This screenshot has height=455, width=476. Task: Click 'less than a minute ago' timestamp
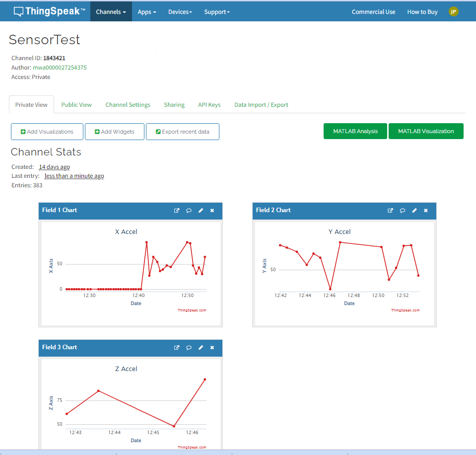[x=74, y=176]
